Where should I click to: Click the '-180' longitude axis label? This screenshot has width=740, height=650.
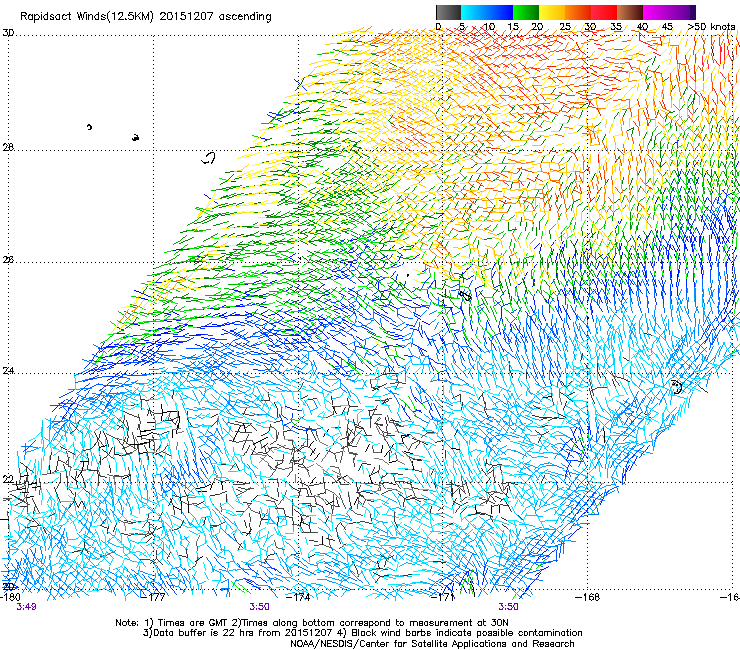click(x=10, y=597)
